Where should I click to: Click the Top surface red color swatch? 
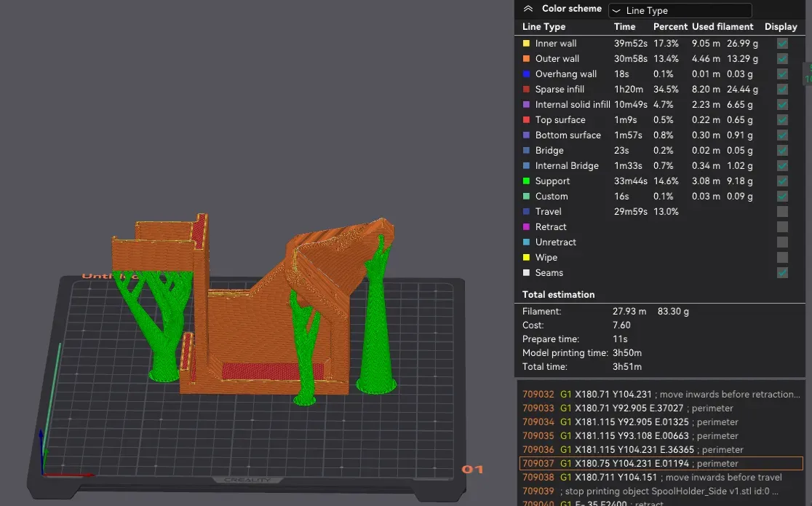coord(526,119)
